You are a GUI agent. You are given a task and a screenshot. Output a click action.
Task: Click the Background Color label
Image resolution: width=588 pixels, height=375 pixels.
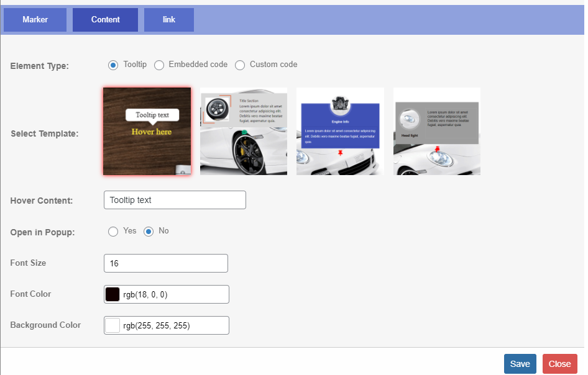45,325
